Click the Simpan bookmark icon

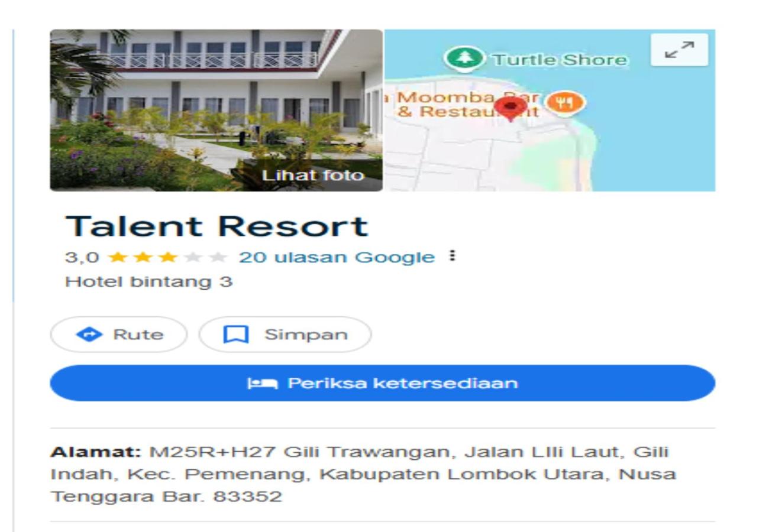pos(236,335)
